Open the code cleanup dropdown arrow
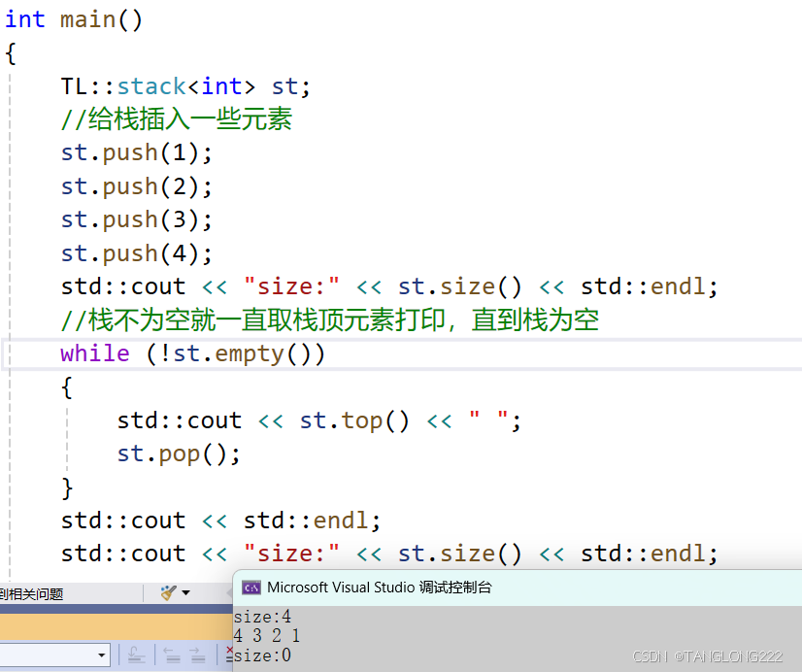802x672 pixels. [186, 593]
